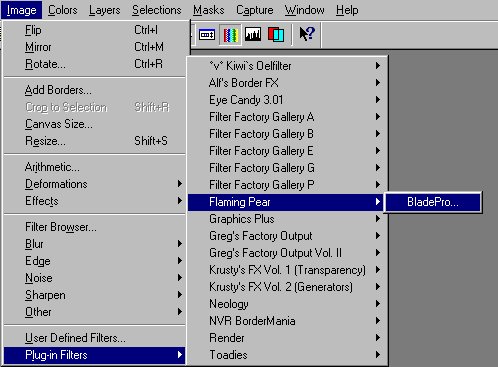Open Filter Factory Gallery G submenu

click(287, 168)
